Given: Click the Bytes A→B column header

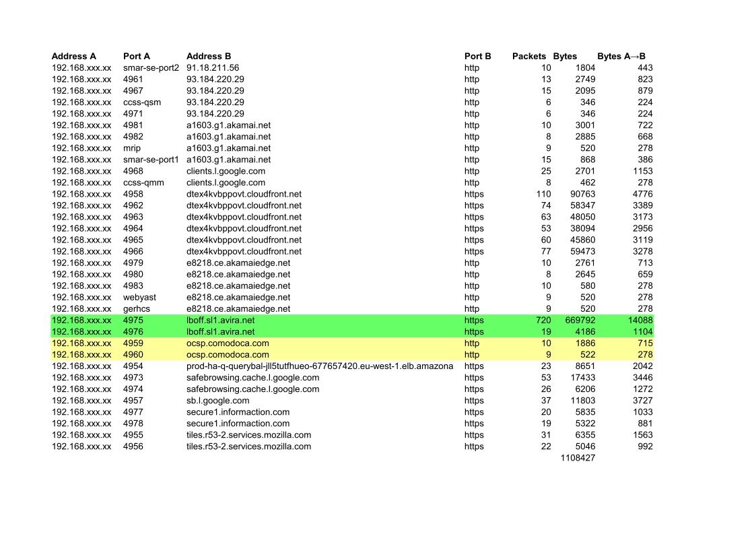Looking at the screenshot, I should [621, 57].
